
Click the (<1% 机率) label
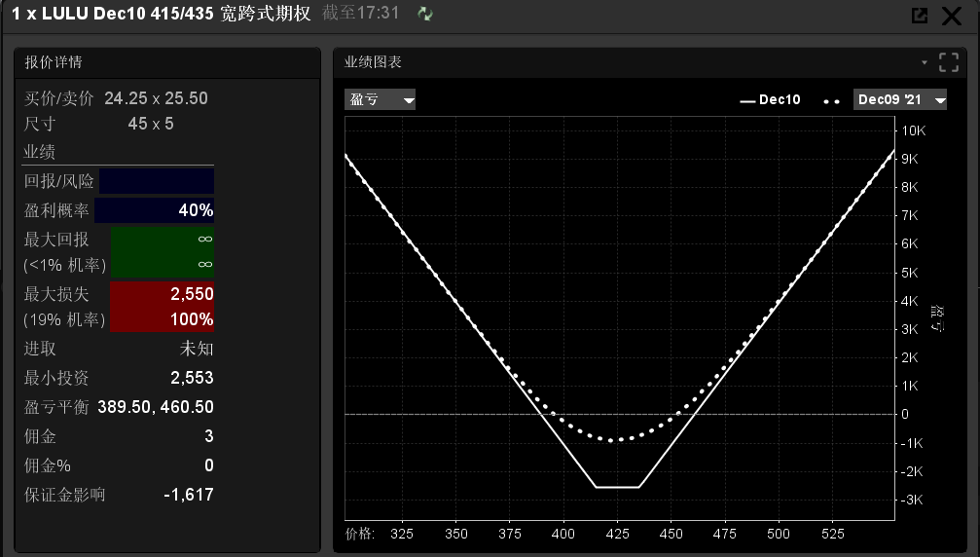(64, 266)
